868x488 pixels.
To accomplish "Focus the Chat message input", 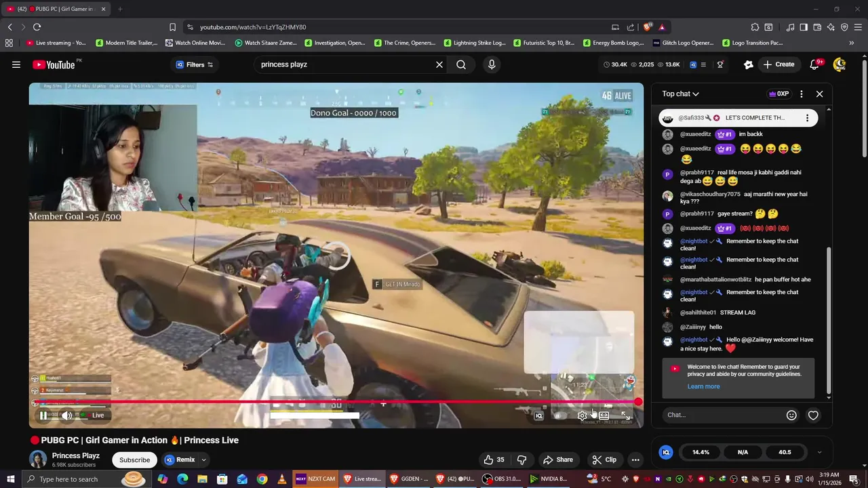I will tap(722, 415).
